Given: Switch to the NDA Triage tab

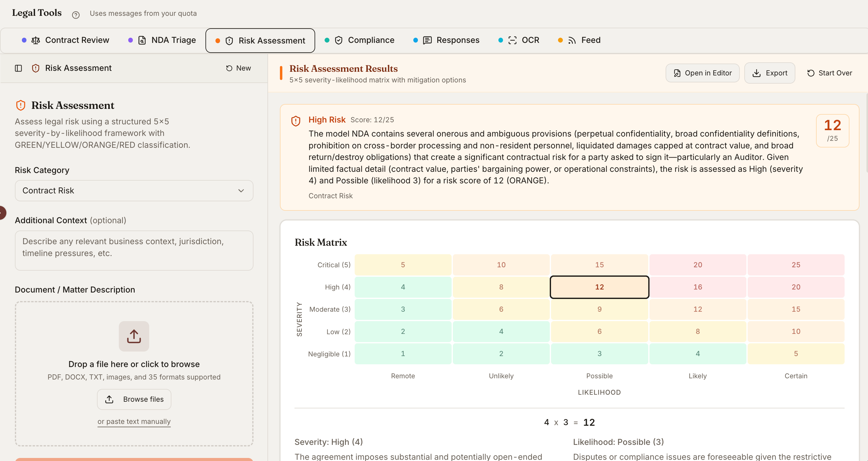Looking at the screenshot, I should pyautogui.click(x=162, y=40).
